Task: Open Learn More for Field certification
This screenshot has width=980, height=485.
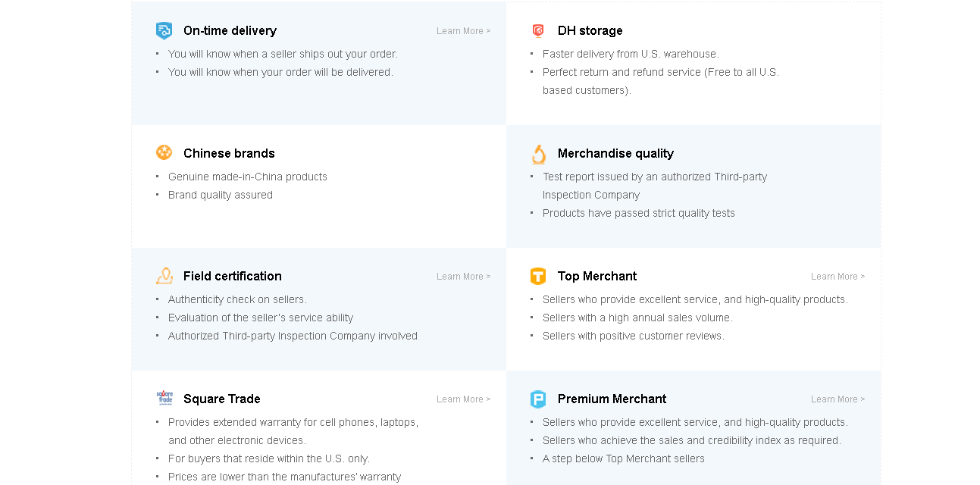Action: pos(463,277)
